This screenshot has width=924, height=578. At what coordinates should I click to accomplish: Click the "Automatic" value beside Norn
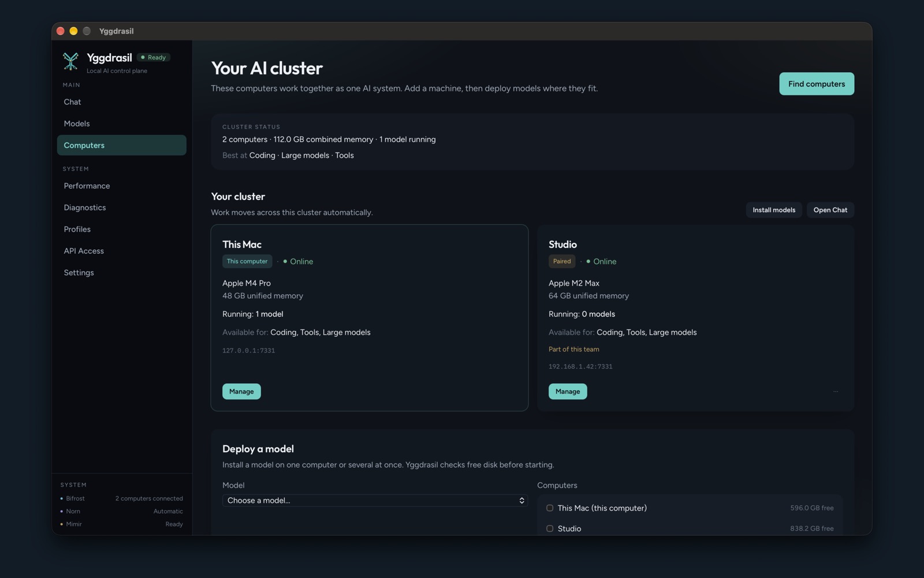click(168, 511)
